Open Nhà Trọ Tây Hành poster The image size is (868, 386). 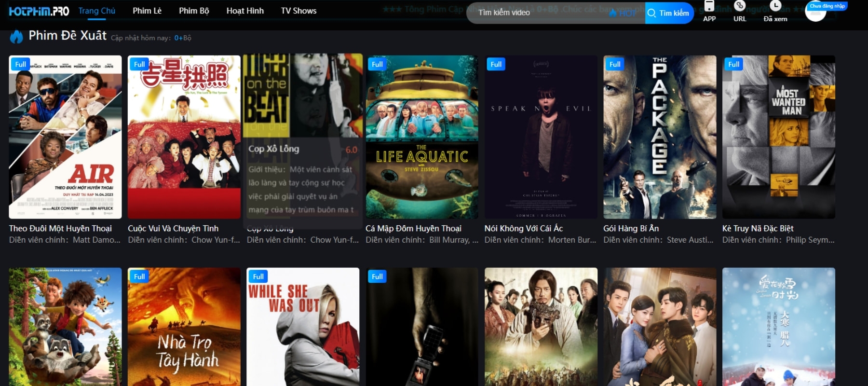pyautogui.click(x=184, y=327)
